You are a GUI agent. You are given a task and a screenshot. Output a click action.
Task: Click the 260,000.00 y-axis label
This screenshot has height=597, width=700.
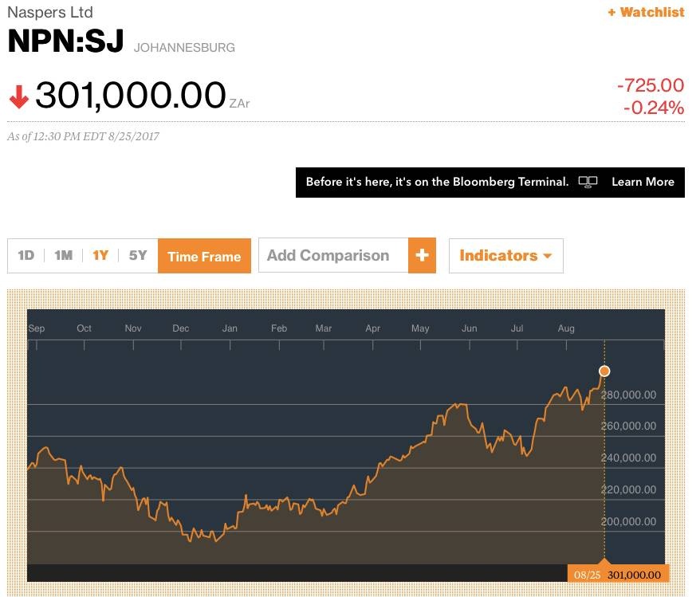click(628, 426)
